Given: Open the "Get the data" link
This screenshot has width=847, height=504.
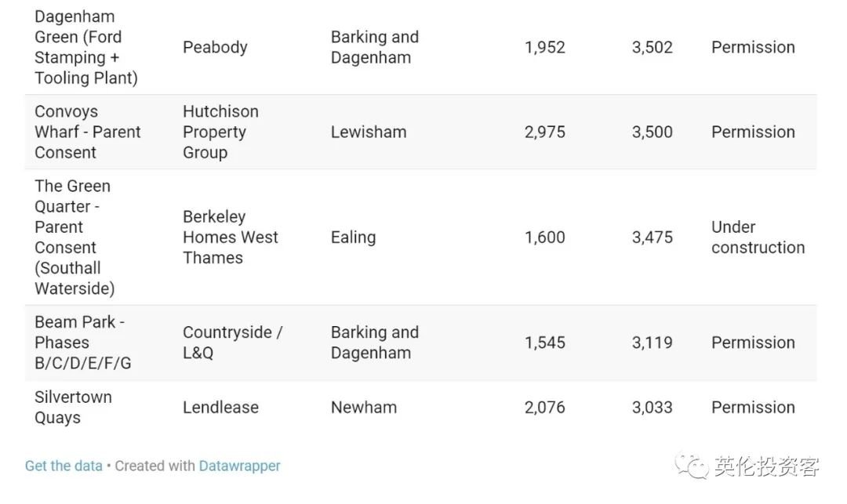Looking at the screenshot, I should click(64, 466).
